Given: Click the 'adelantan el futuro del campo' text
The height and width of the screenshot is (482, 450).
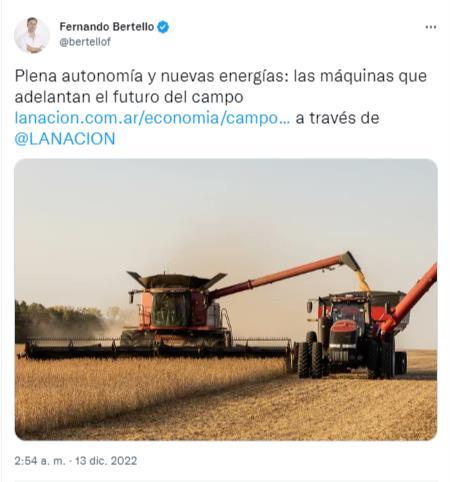Looking at the screenshot, I should click(x=129, y=97).
